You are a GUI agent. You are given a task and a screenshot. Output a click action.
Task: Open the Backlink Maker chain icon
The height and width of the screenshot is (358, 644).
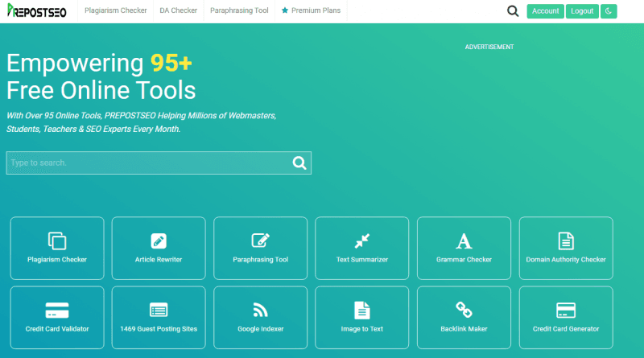pos(464,308)
